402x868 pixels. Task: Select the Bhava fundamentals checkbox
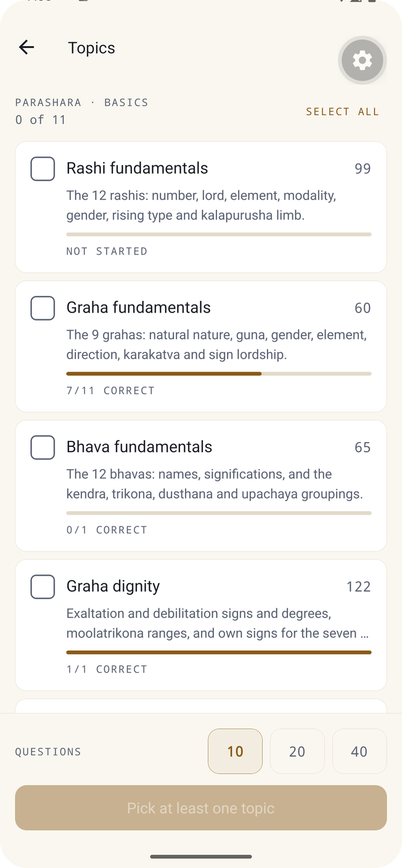point(43,448)
